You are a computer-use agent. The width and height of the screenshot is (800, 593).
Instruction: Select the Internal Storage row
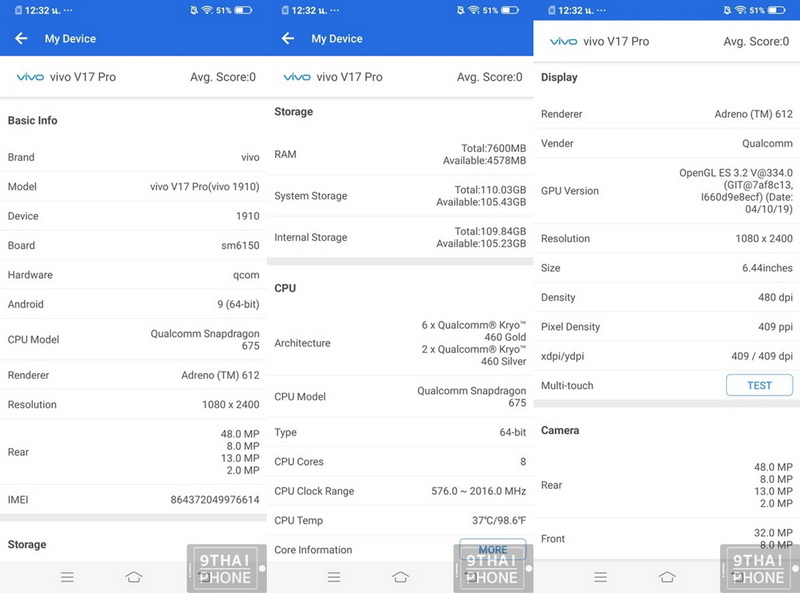pos(400,237)
